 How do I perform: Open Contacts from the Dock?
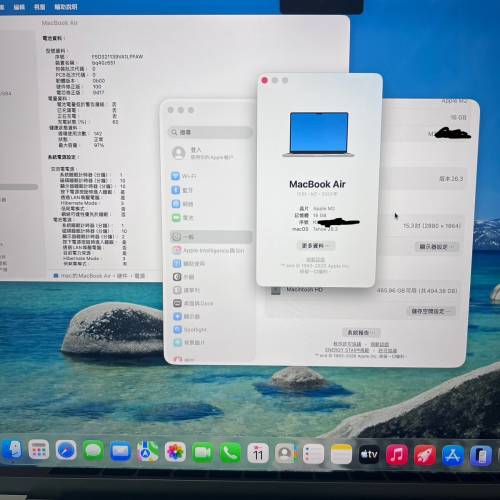[286, 454]
